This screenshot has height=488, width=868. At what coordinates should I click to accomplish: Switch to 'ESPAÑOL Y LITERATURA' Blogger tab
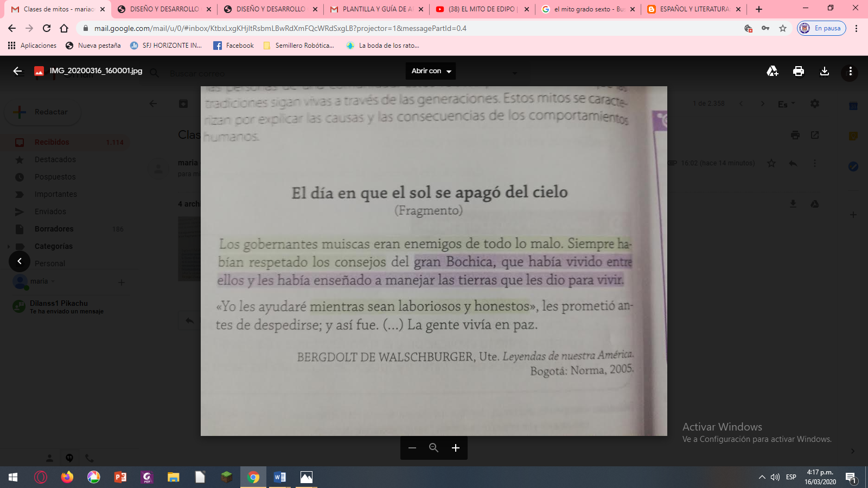pos(694,9)
